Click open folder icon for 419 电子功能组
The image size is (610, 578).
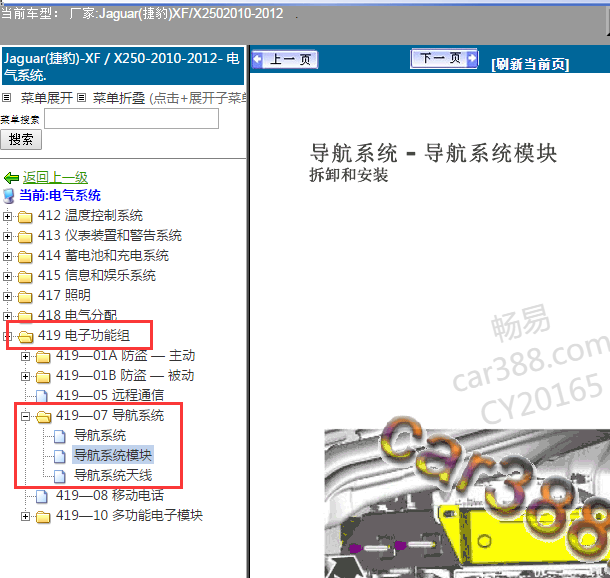(x=26, y=336)
